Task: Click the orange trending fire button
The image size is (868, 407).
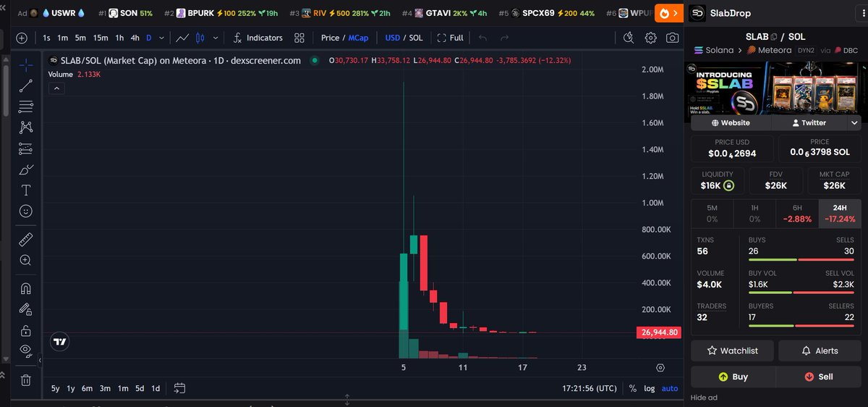Action: tap(669, 13)
